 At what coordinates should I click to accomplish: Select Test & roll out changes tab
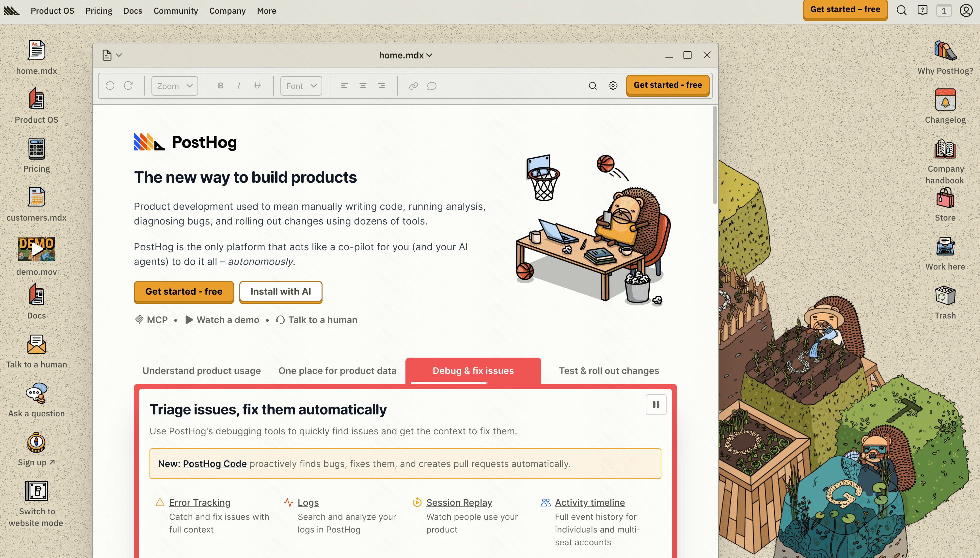pos(609,371)
